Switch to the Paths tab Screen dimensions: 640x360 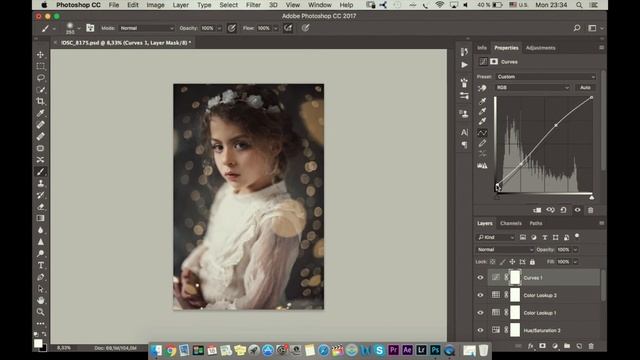tap(536, 223)
